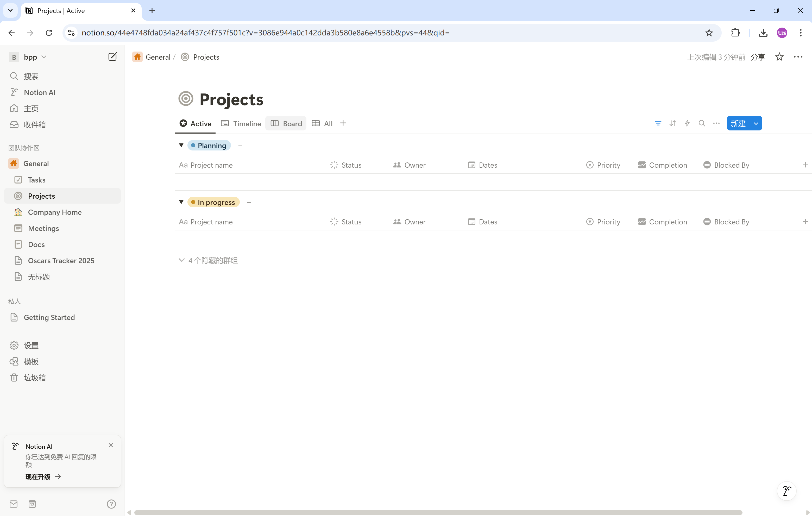The height and width of the screenshot is (516, 812).
Task: Open dropdown arrow beside 新建 button
Action: coord(756,123)
